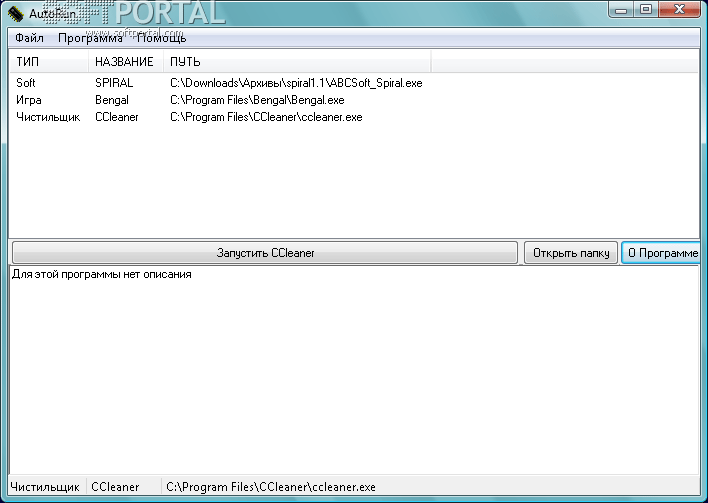Click the ABCSoft_Spiral.exe path entry
This screenshot has width=708, height=503.
coord(296,83)
